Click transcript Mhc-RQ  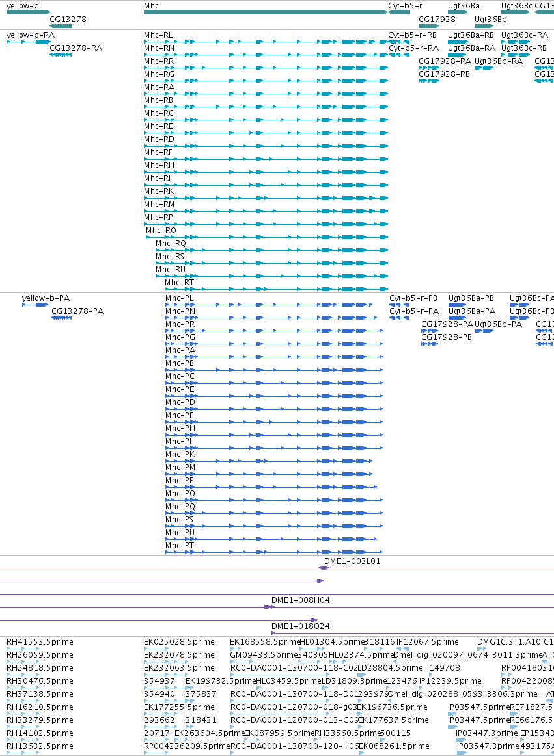(x=171, y=244)
